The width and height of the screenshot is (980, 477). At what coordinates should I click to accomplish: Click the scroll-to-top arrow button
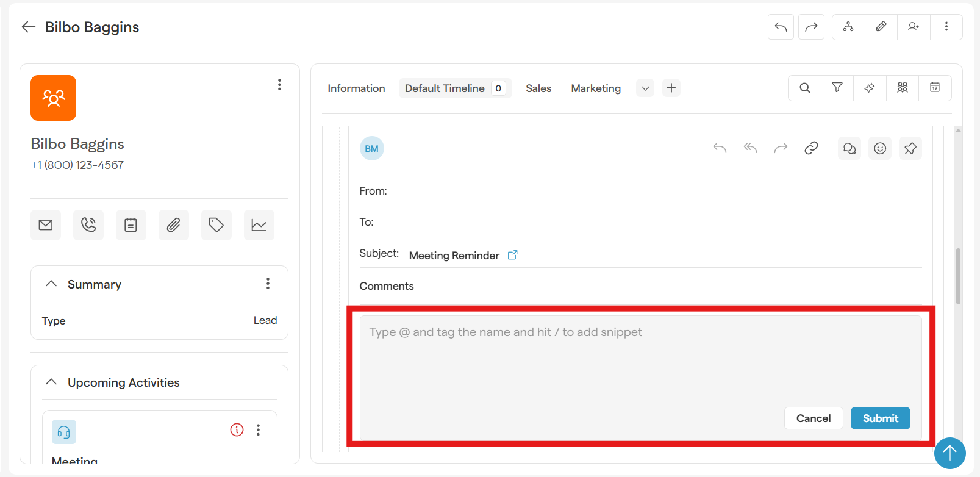click(950, 453)
